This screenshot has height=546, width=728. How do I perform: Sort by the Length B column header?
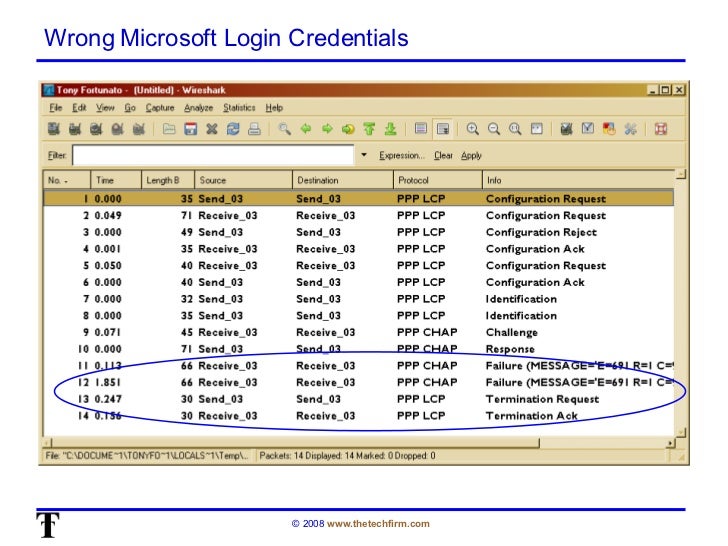click(x=168, y=180)
